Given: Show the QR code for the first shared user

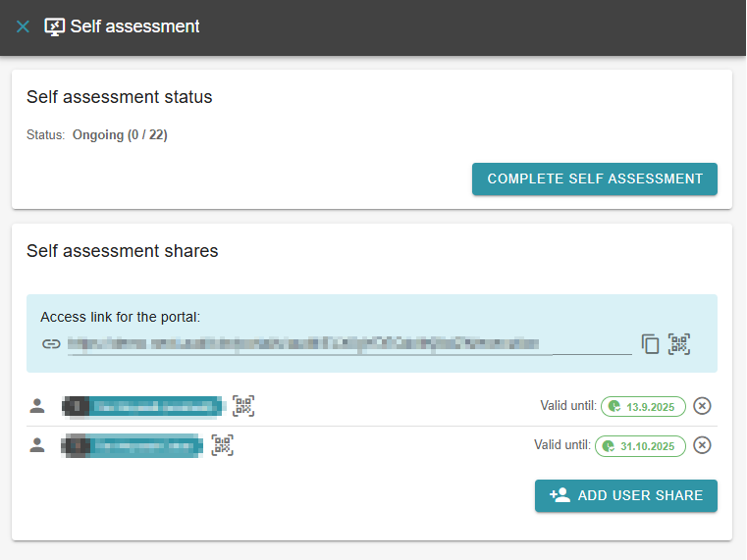Looking at the screenshot, I should [x=243, y=406].
